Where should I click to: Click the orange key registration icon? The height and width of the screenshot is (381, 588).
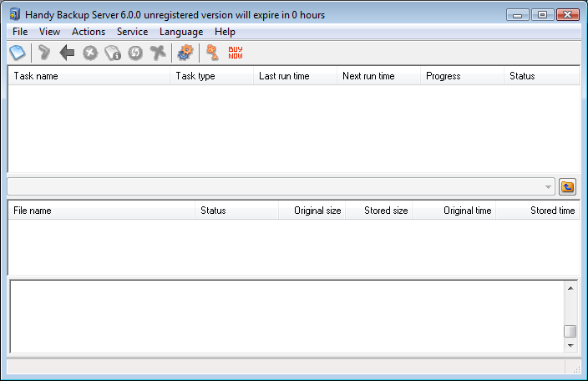point(213,53)
